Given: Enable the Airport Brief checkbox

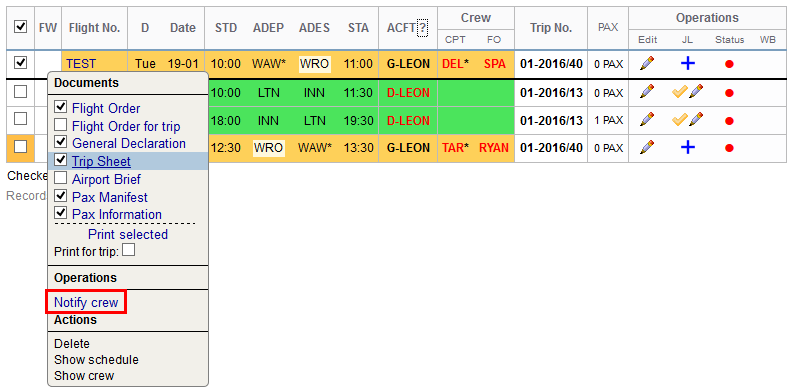Looking at the screenshot, I should [x=61, y=178].
